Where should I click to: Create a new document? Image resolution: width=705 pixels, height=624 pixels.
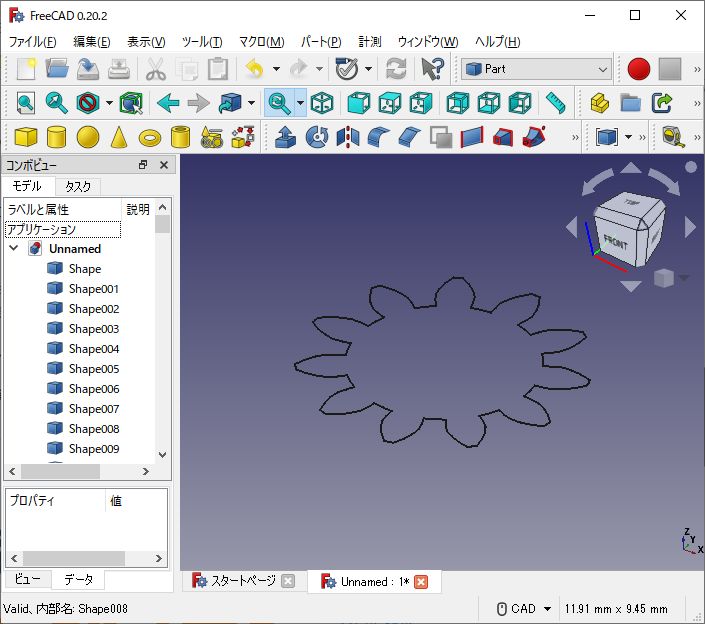click(x=26, y=69)
